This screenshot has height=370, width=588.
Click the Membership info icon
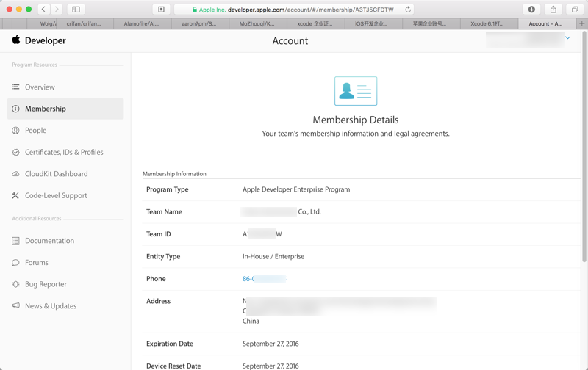tap(15, 109)
